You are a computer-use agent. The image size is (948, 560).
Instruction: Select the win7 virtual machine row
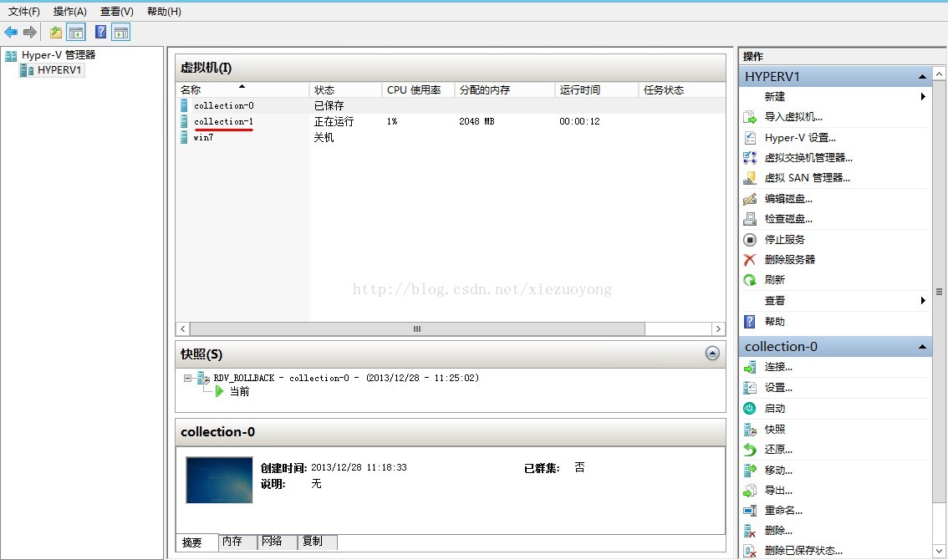coord(451,137)
